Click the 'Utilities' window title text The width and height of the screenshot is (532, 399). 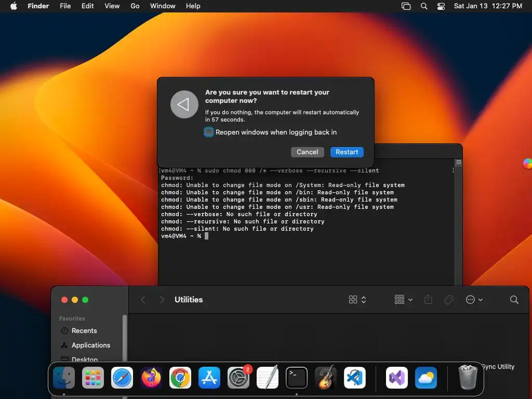(189, 300)
